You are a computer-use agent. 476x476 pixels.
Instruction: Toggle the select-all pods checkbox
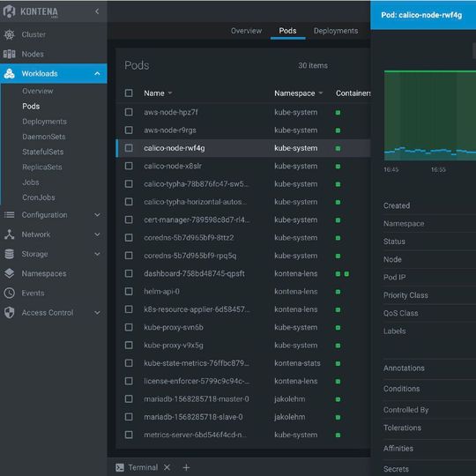coord(129,93)
